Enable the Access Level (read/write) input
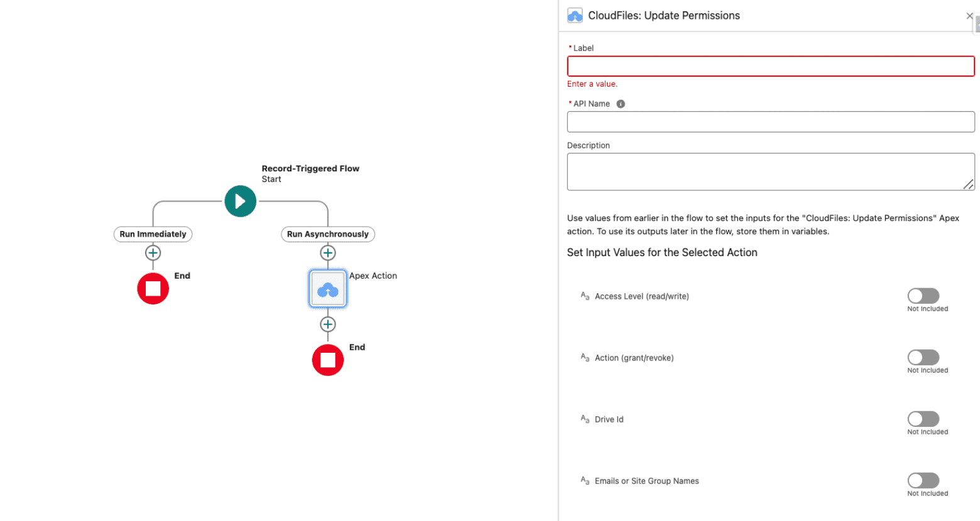980x521 pixels. (923, 296)
